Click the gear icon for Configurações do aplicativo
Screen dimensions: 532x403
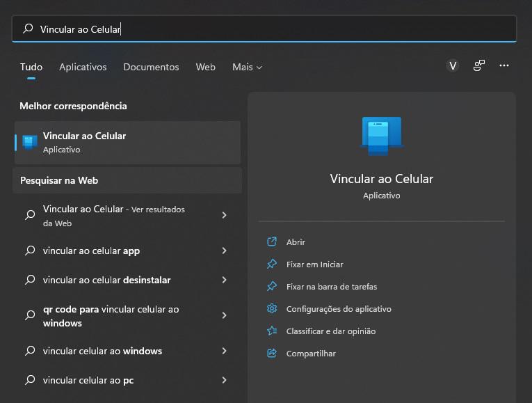pyautogui.click(x=272, y=308)
